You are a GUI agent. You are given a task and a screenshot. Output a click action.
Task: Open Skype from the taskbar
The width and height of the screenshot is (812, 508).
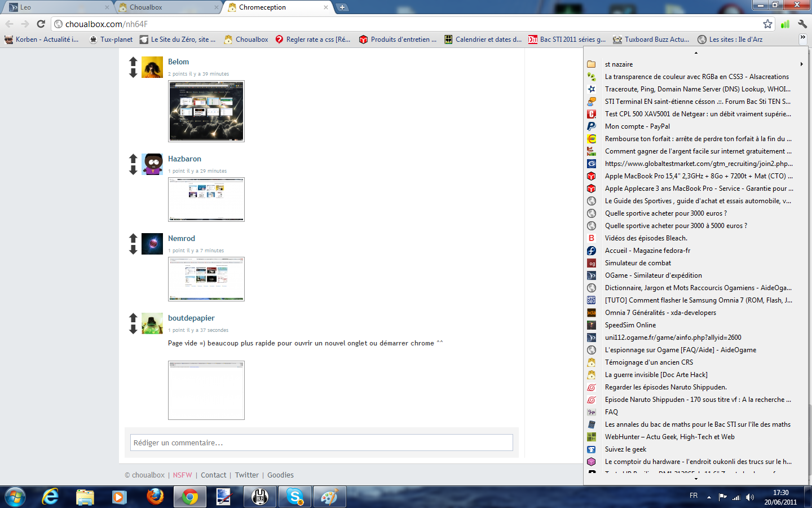pyautogui.click(x=294, y=497)
